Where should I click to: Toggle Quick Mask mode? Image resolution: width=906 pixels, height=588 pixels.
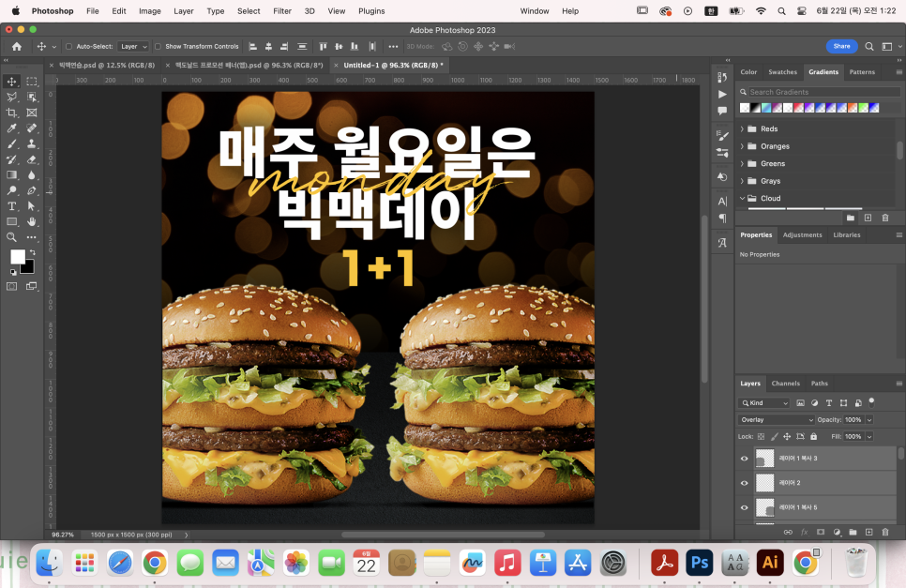point(11,286)
